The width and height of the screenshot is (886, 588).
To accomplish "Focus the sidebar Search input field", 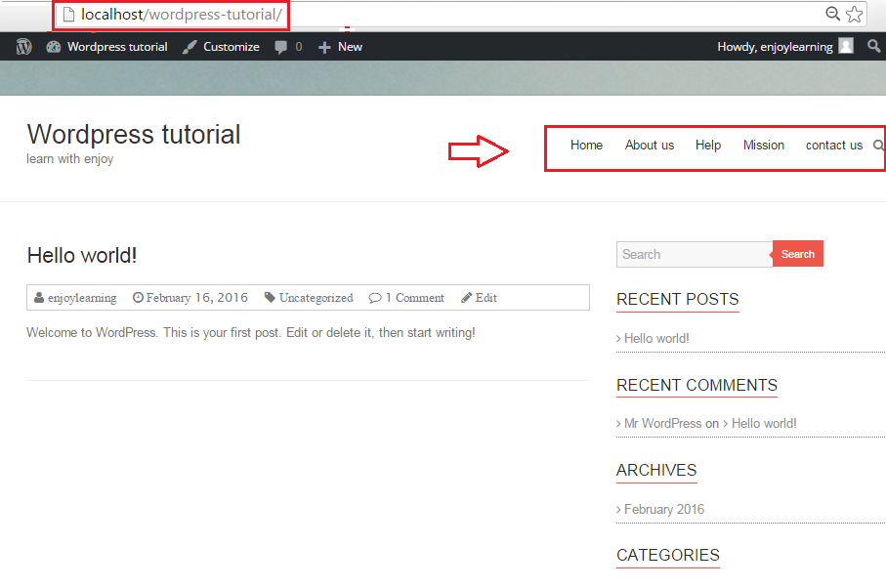I will 695,254.
